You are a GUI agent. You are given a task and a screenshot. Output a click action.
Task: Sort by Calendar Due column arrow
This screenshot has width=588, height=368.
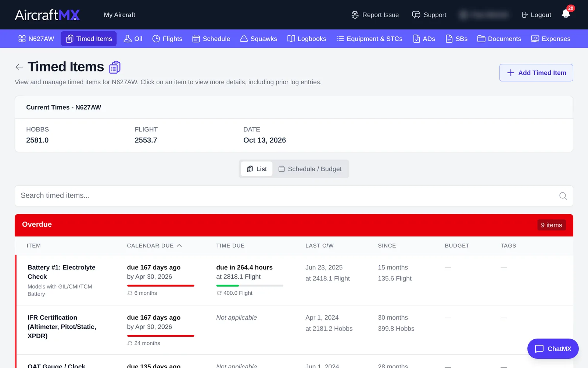point(179,245)
